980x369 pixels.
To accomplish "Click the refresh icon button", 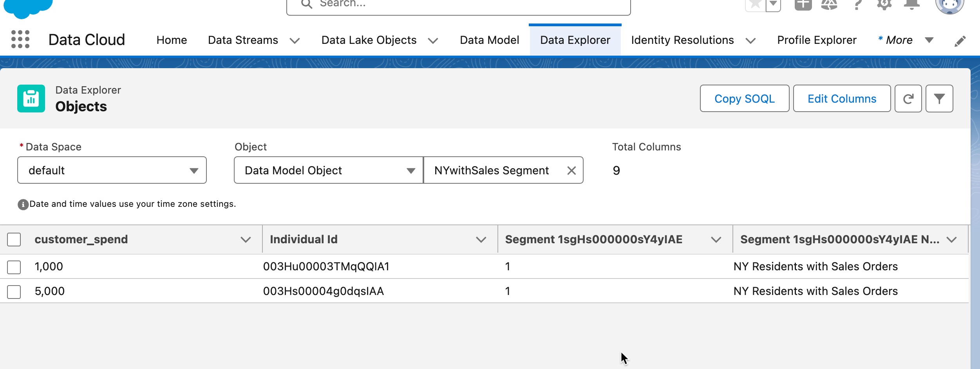I will [x=908, y=99].
